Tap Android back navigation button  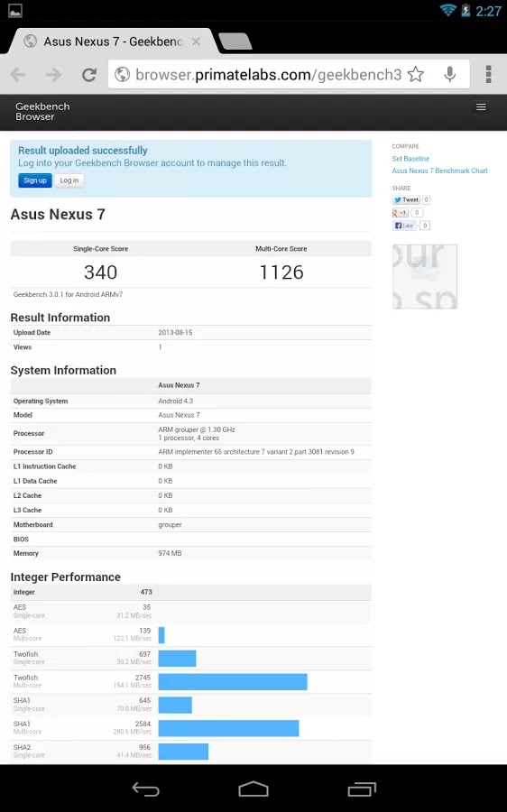145,789
